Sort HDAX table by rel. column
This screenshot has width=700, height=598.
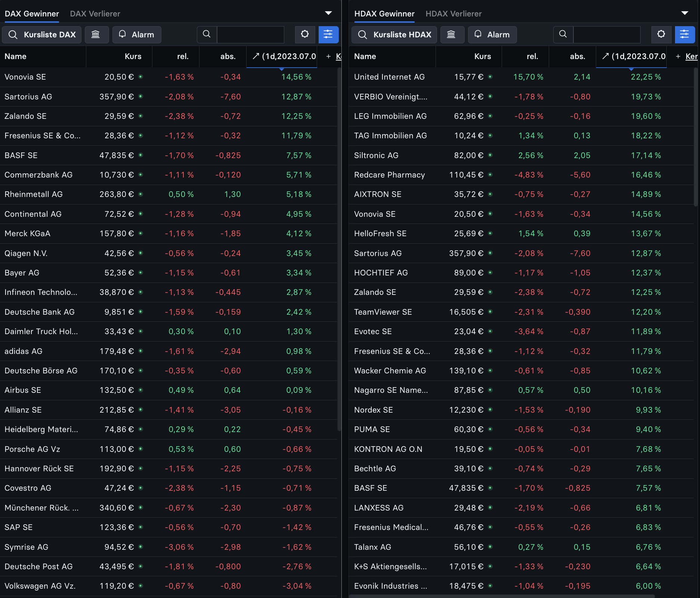[x=525, y=56]
